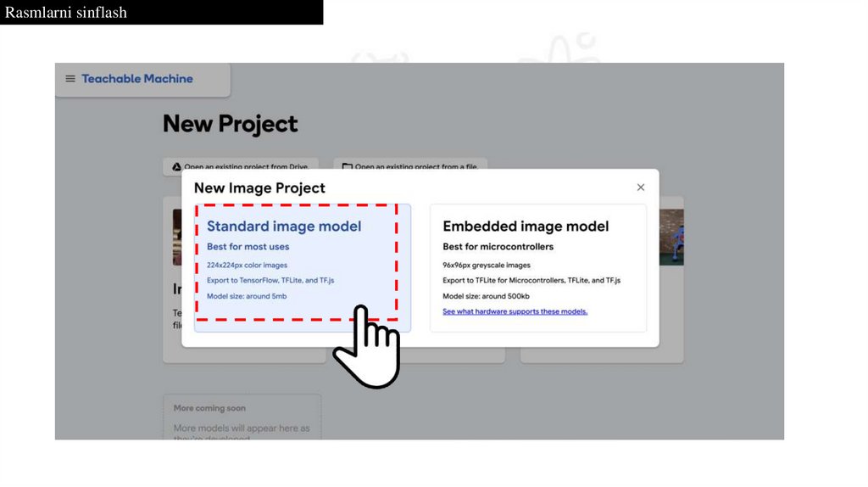Image resolution: width=868 pixels, height=487 pixels.
Task: Open 'See what hardware supports these models' link
Action: pos(515,311)
